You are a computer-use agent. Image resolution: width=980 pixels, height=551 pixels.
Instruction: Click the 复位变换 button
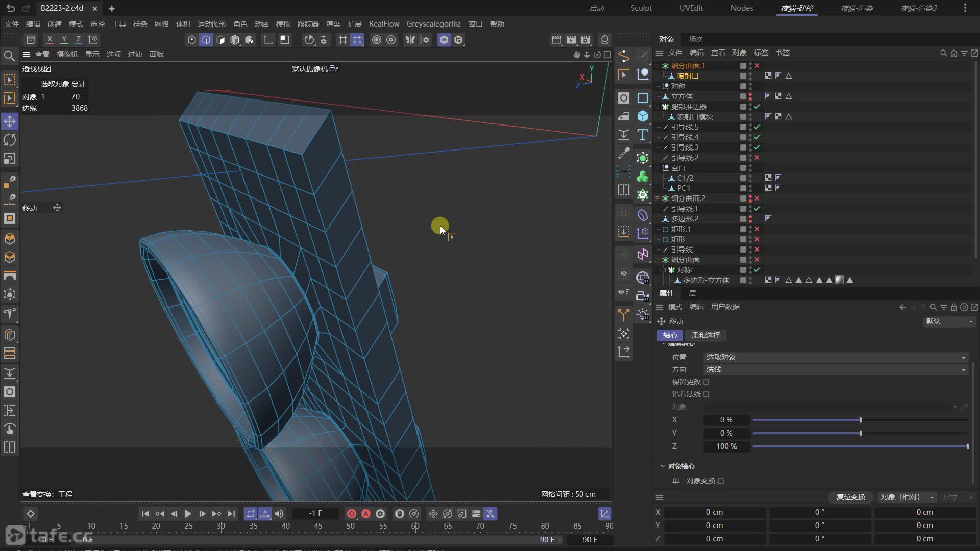pyautogui.click(x=850, y=497)
